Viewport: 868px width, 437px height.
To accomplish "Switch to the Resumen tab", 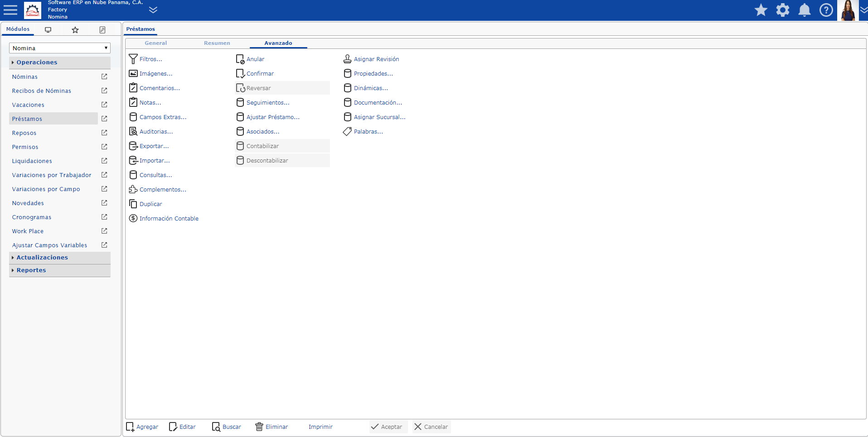I will click(217, 43).
